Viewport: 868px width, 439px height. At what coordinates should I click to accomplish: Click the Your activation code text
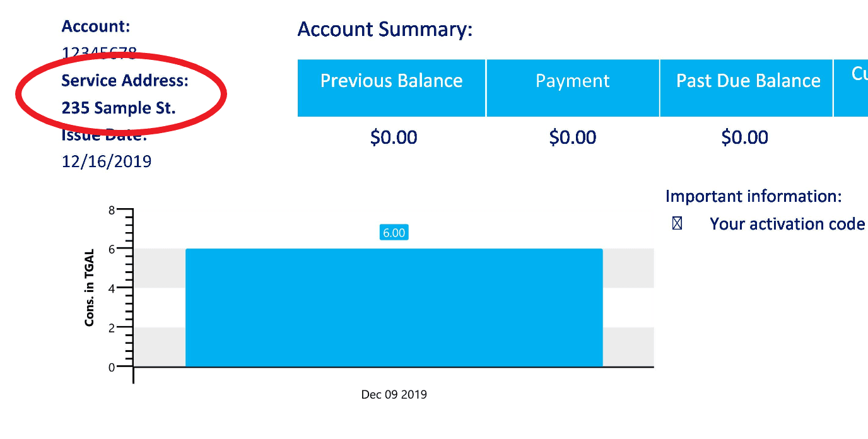click(x=787, y=224)
